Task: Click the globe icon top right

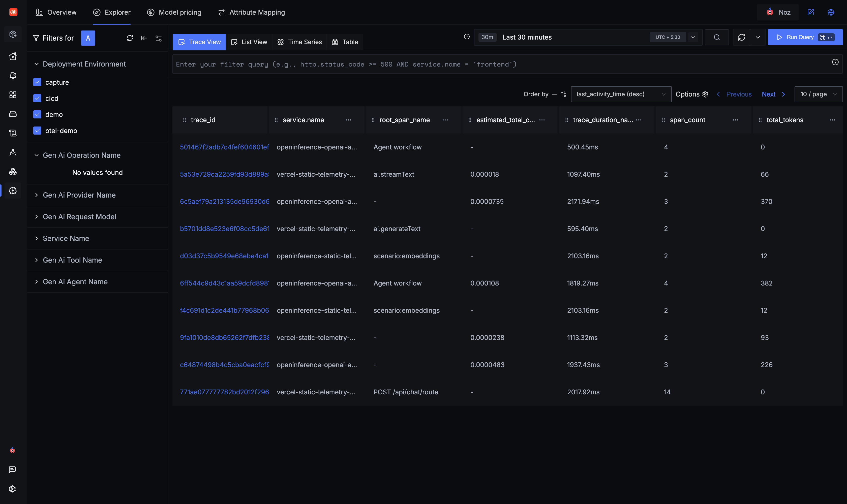Action: [831, 12]
